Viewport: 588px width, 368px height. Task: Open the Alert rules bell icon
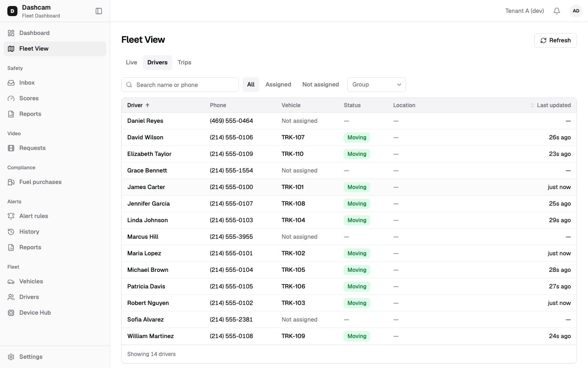point(11,216)
